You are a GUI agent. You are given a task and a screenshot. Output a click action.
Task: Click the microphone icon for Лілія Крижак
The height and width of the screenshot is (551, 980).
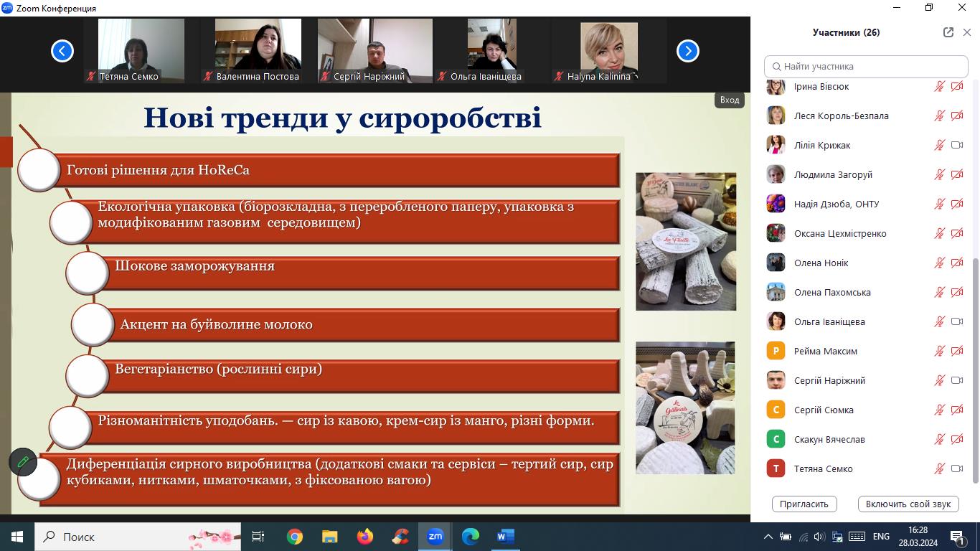pyautogui.click(x=939, y=145)
